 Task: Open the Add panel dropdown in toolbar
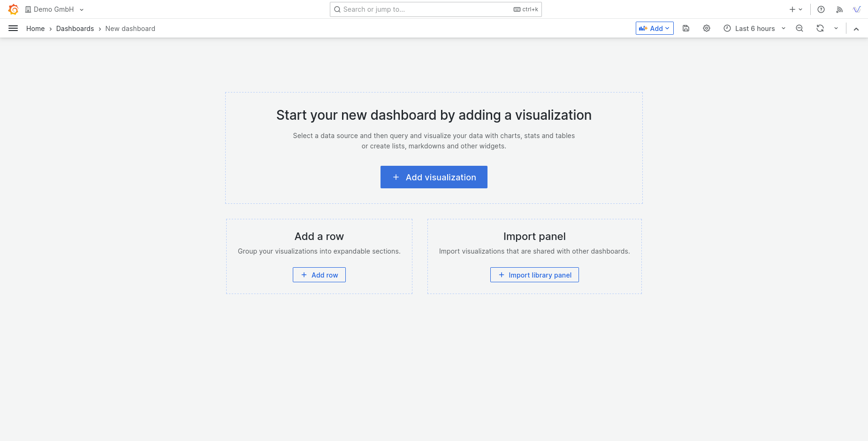point(655,29)
